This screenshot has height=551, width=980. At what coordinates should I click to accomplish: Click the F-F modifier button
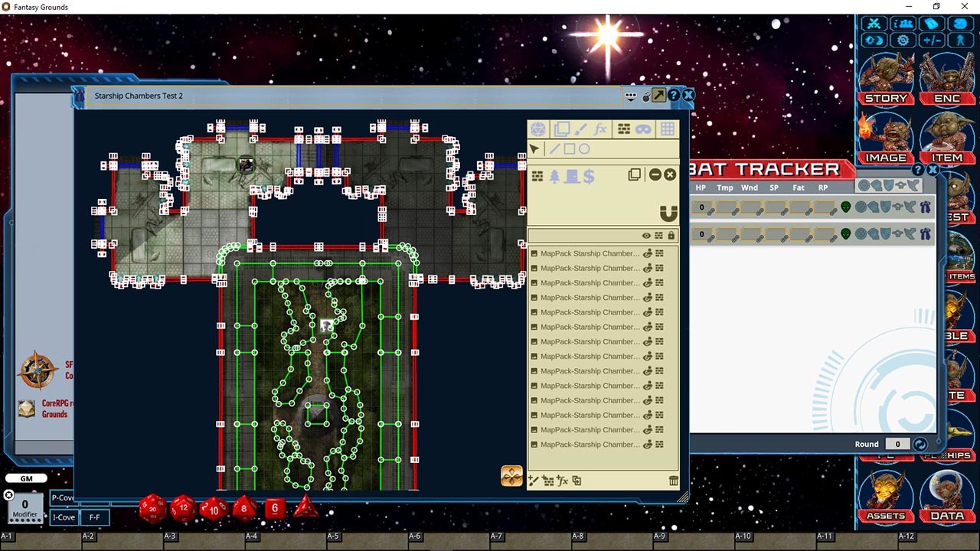(95, 517)
